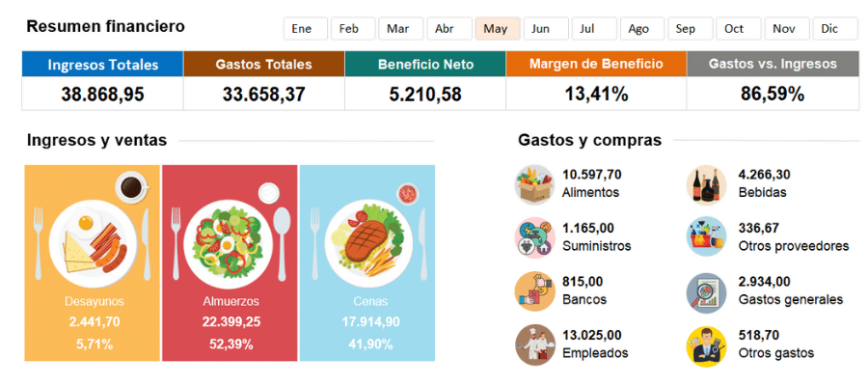868x386 pixels.
Task: Click the Otros proveedores basket icon
Action: [x=706, y=238]
